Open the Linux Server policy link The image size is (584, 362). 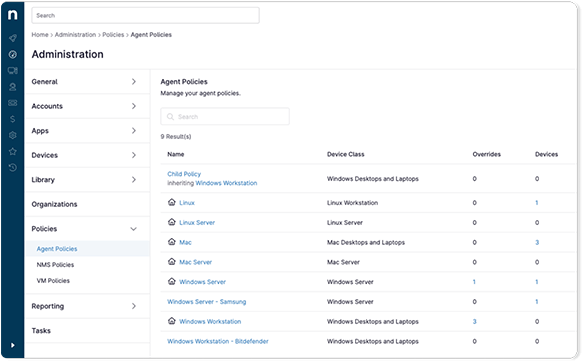click(197, 223)
